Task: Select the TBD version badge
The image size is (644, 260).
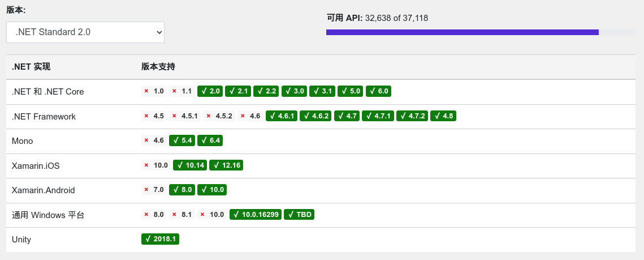Action: tap(299, 215)
